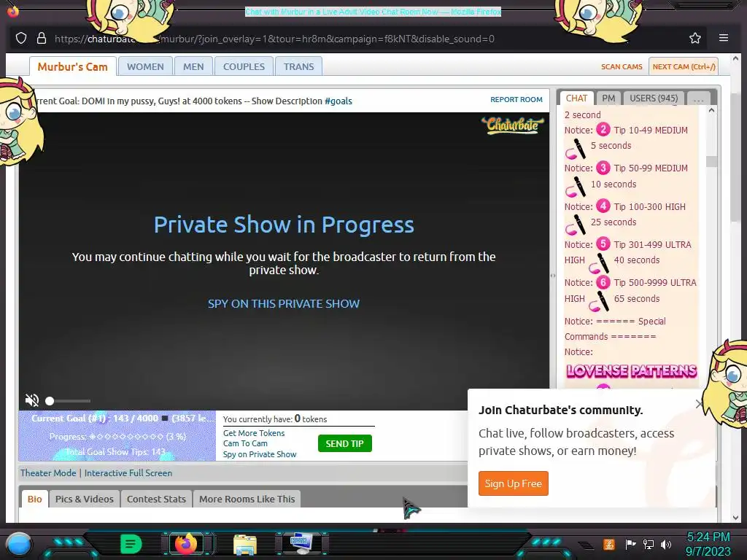Bookmark this page with the star icon
The image size is (747, 560).
695,38
